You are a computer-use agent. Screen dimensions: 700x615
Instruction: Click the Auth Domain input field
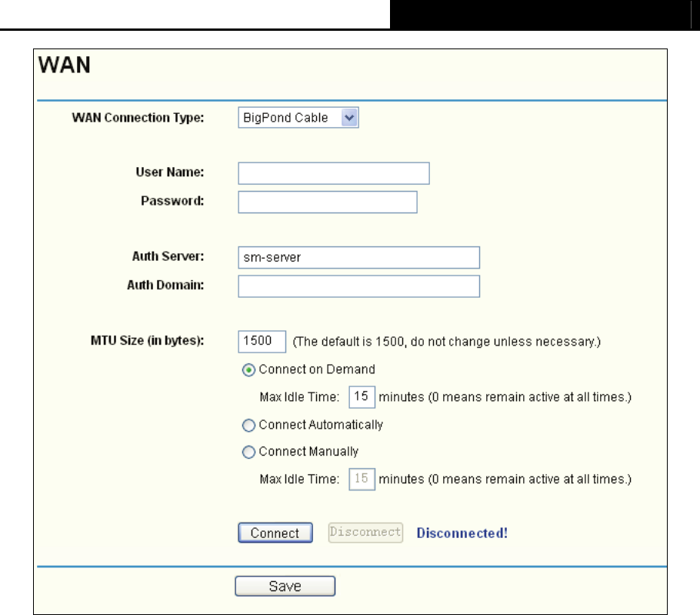click(x=359, y=286)
